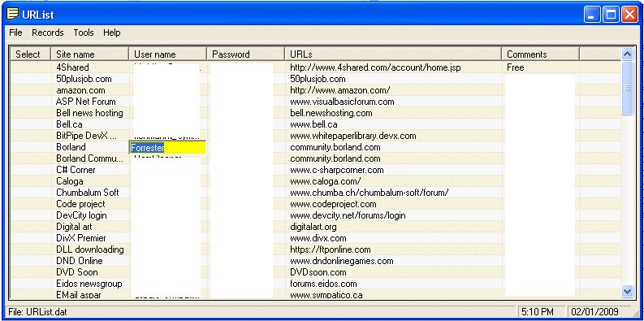This screenshot has width=644, height=321.
Task: Click the Comments column header
Action: tap(540, 54)
